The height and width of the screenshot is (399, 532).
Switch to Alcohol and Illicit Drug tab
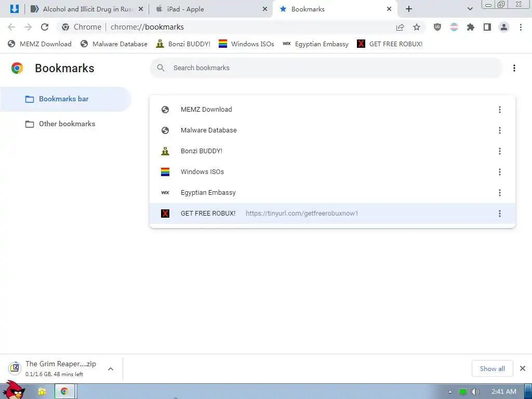click(x=87, y=9)
